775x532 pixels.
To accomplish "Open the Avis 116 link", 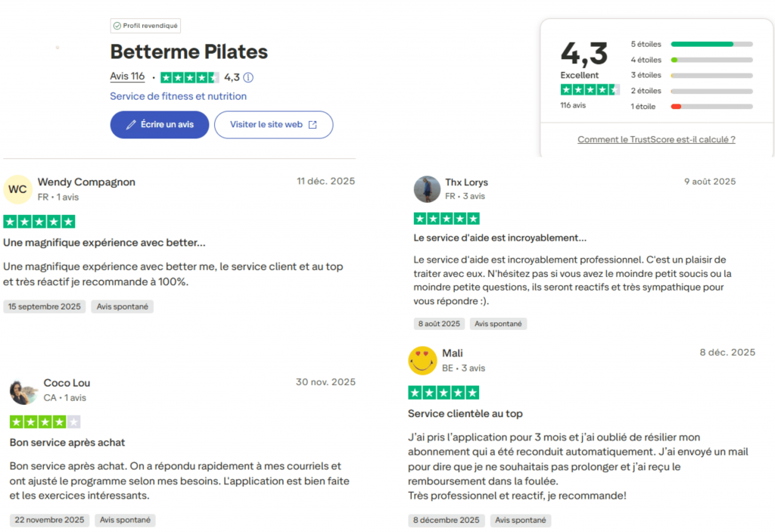I will pyautogui.click(x=126, y=76).
